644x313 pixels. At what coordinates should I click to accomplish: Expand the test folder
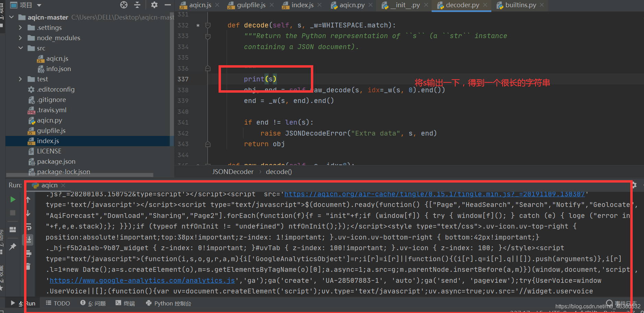20,79
